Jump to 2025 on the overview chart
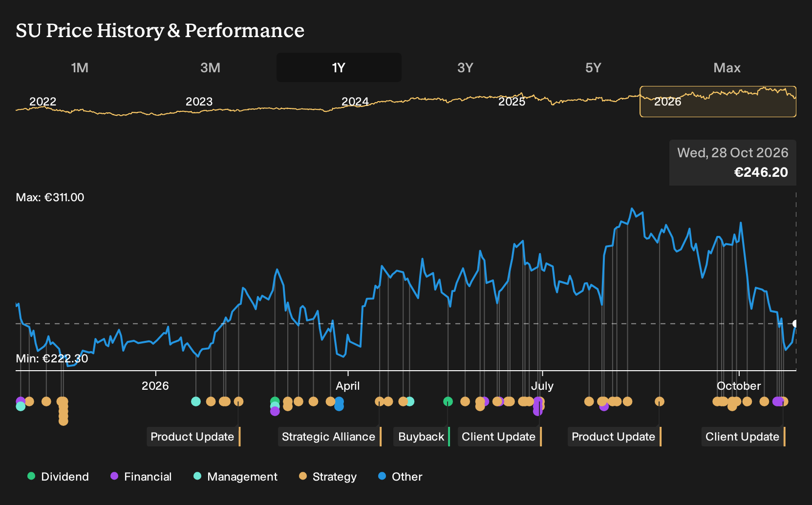The height and width of the screenshot is (505, 812). click(512, 102)
